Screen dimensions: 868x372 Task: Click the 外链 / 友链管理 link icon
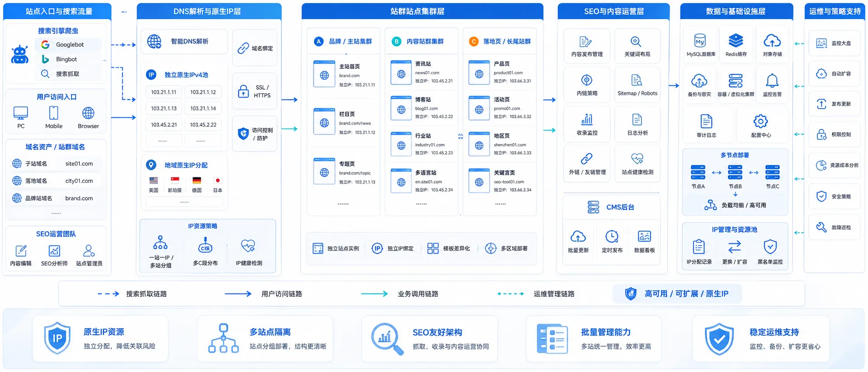click(587, 159)
